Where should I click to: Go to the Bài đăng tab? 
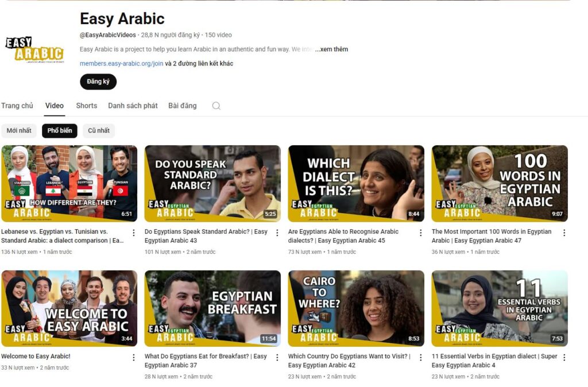[x=182, y=106]
